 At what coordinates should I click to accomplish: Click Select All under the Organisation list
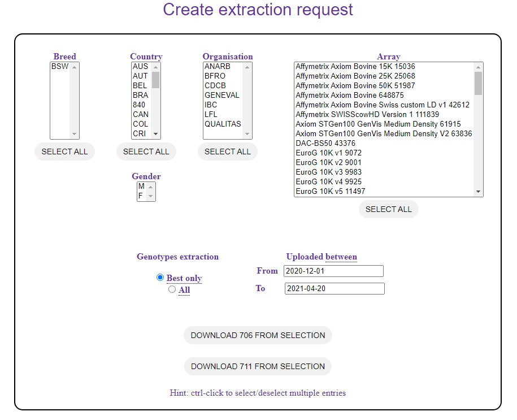(228, 151)
